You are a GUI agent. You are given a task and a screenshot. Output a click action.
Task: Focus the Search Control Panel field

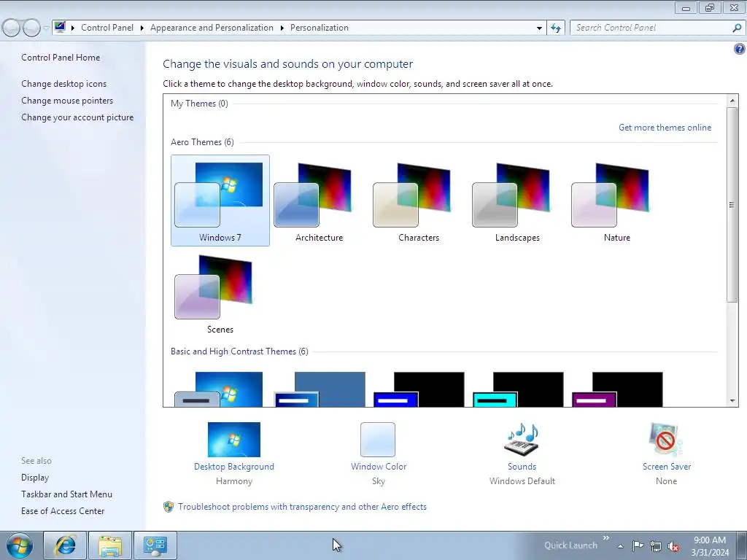[651, 28]
